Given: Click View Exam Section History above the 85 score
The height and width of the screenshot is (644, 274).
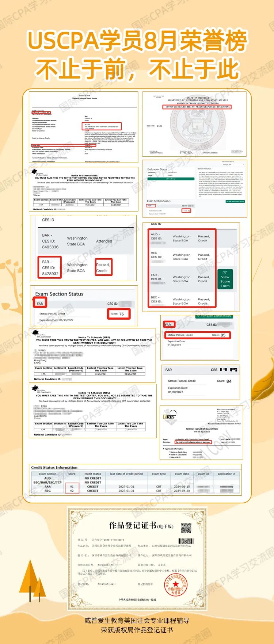Looking at the screenshot, I should [x=214, y=316].
